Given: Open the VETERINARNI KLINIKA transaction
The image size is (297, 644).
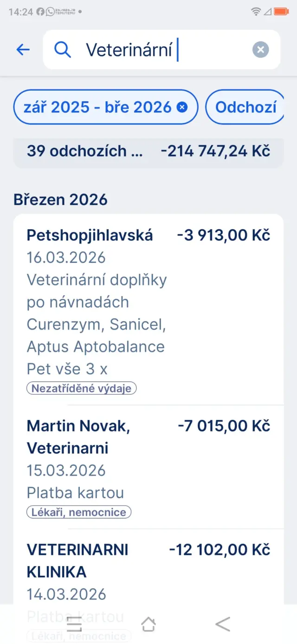Looking at the screenshot, I should pos(148,571).
